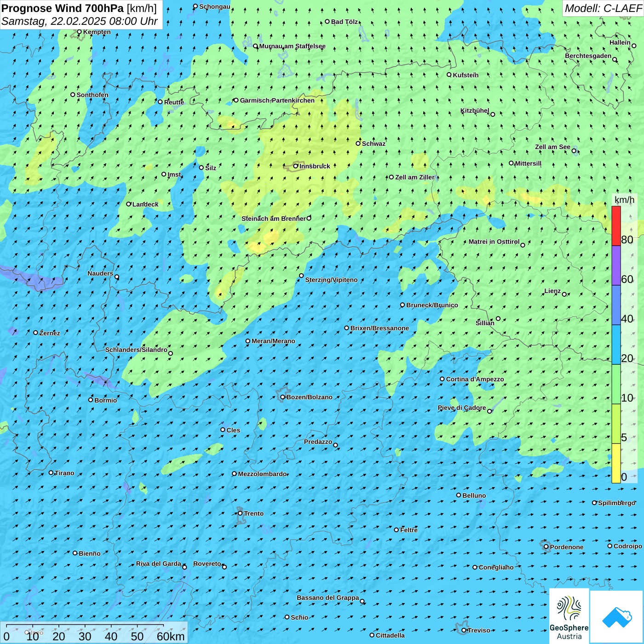Viewport: 644px width, 644px height.
Task: Click the Lienz marker circle
Action: point(564,294)
